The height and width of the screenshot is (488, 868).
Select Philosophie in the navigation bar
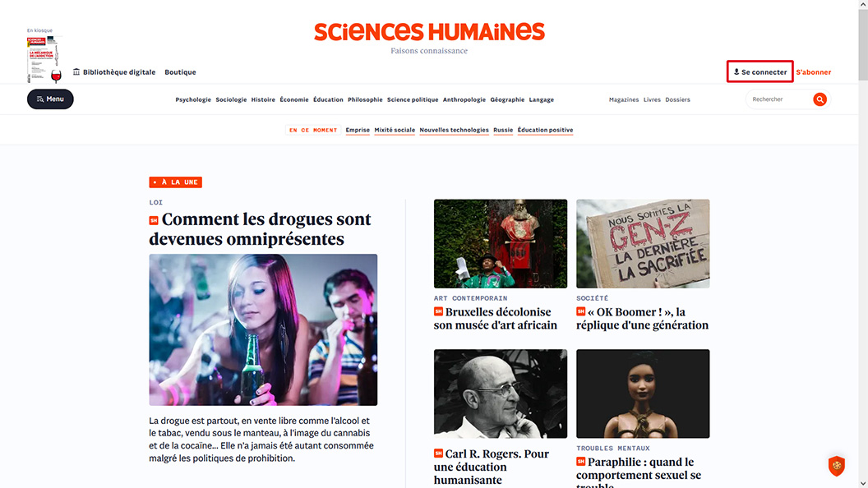click(x=365, y=99)
